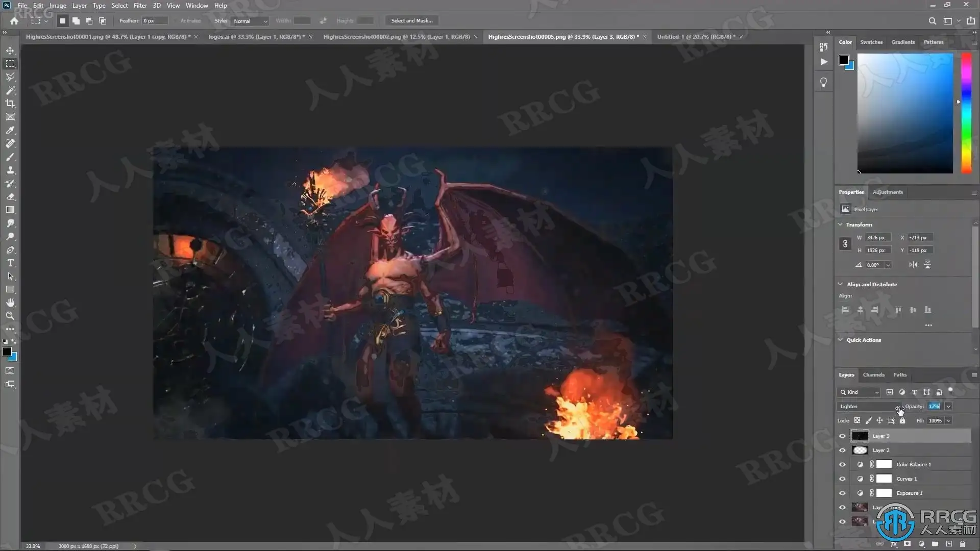Show more align options ellipsis
980x551 pixels.
pos(928,325)
